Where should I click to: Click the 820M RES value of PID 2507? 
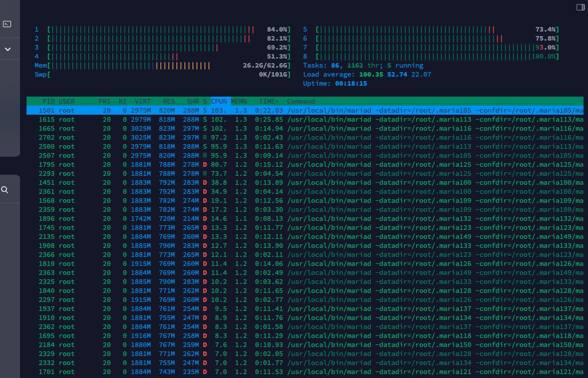tap(167, 155)
